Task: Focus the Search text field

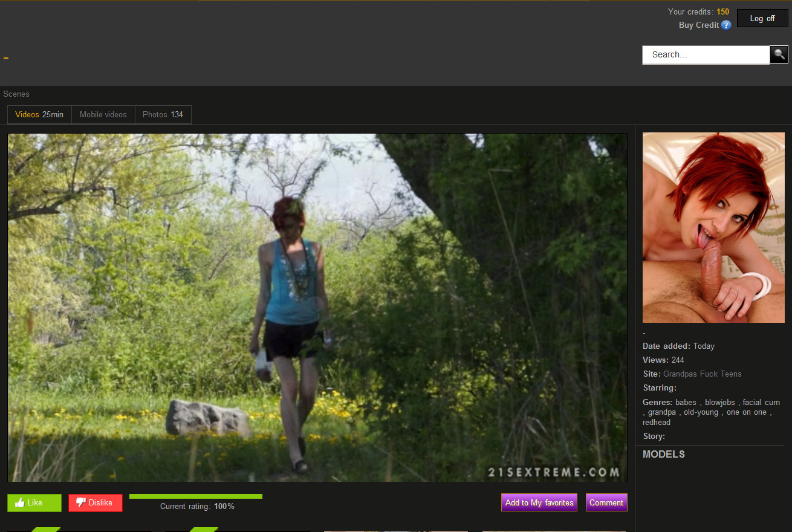Action: (x=705, y=54)
